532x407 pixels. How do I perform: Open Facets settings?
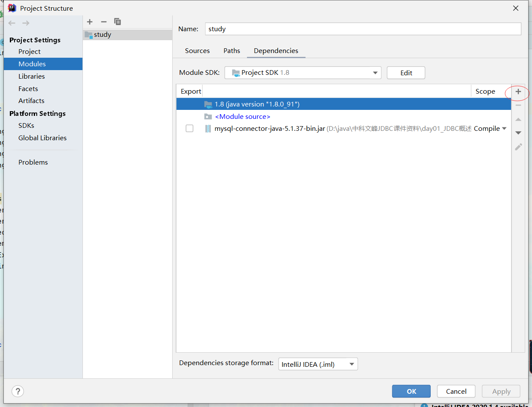pos(28,89)
